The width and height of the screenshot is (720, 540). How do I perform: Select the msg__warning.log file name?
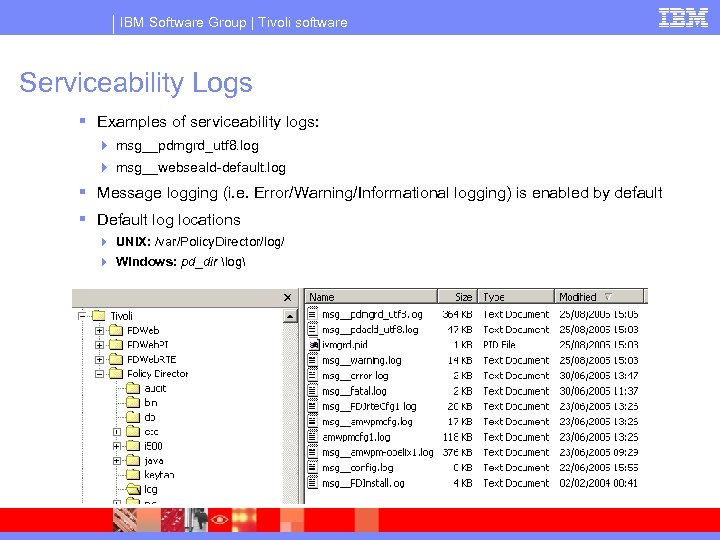tap(361, 360)
